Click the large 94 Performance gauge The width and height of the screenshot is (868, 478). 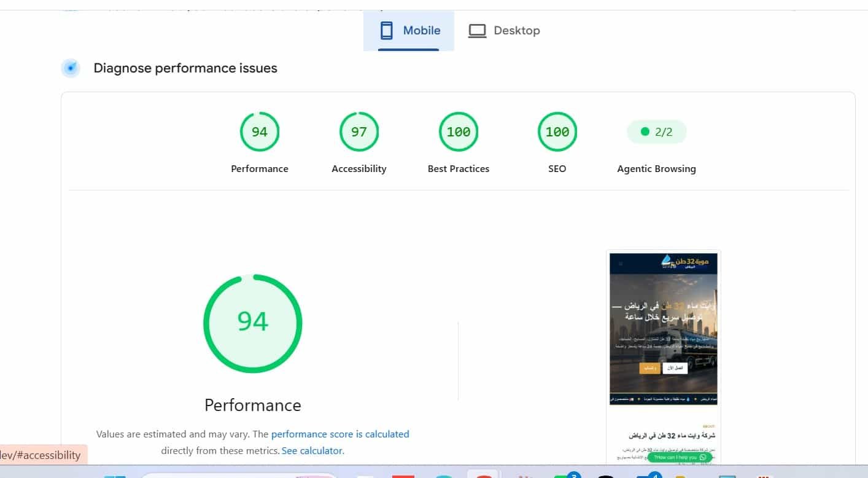(253, 324)
